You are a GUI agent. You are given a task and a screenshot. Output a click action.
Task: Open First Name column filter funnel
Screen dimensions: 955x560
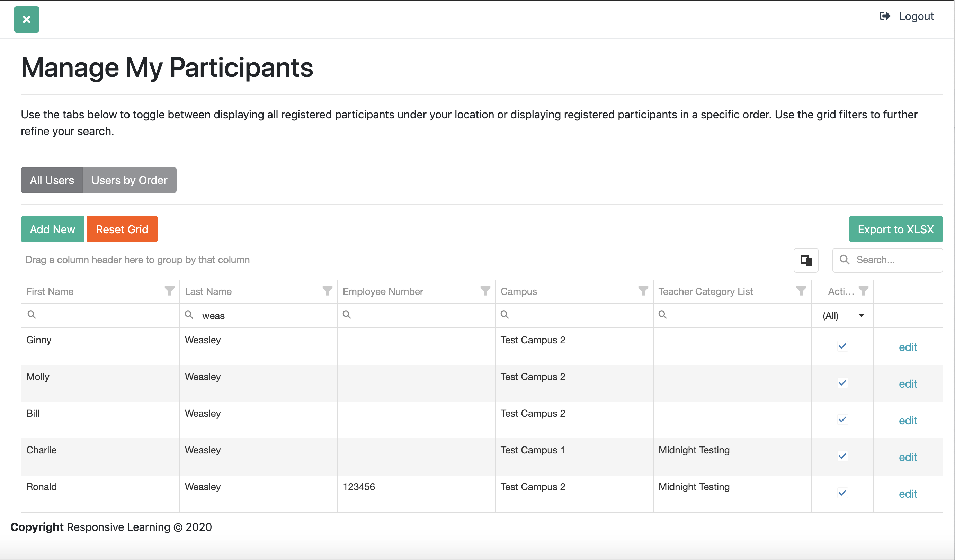(x=169, y=291)
